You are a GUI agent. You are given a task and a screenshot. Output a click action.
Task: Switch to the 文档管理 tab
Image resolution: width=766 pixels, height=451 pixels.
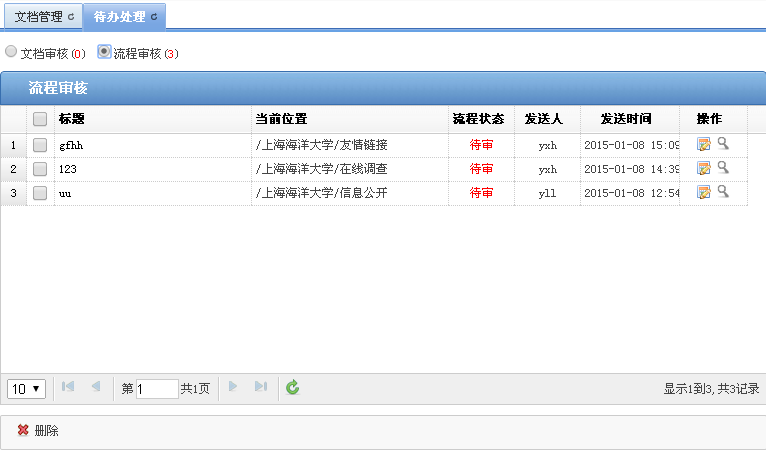(x=38, y=17)
